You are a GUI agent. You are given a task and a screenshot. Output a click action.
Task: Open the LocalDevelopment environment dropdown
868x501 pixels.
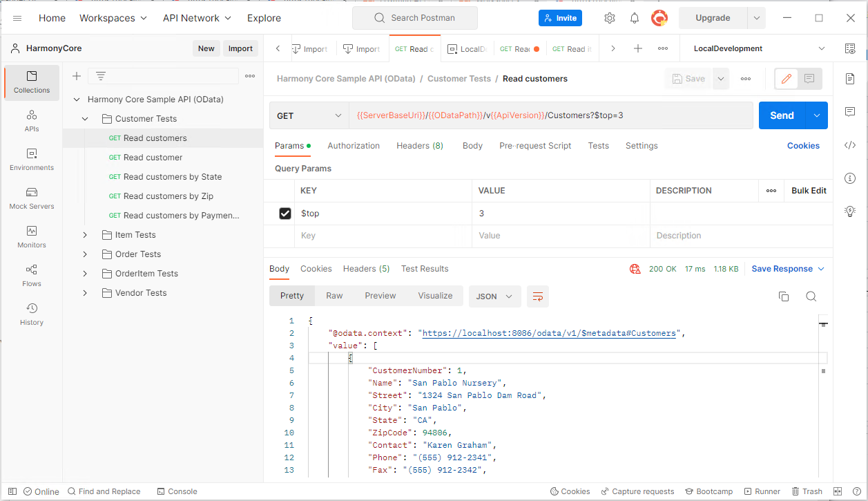pyautogui.click(x=758, y=48)
